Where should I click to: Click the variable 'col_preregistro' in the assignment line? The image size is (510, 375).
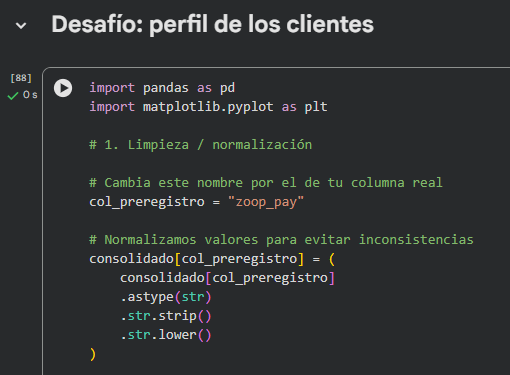(x=147, y=202)
